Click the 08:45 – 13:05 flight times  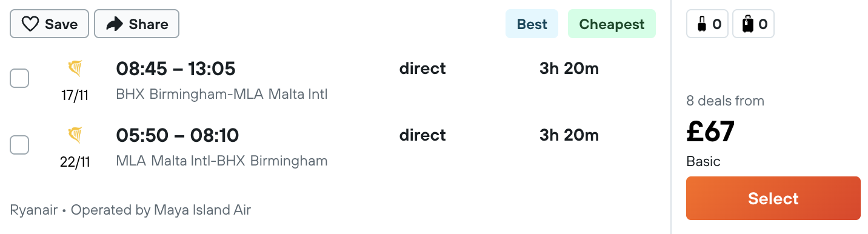coord(176,69)
